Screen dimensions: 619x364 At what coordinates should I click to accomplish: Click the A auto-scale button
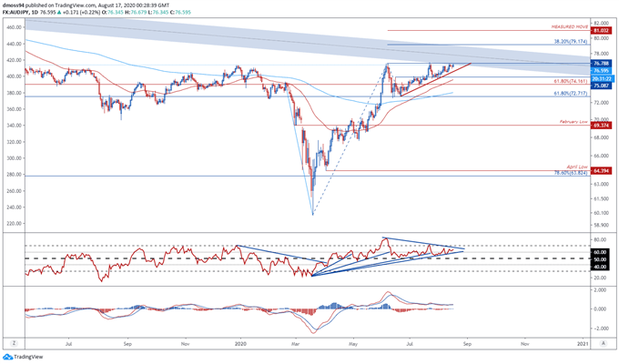(x=604, y=343)
